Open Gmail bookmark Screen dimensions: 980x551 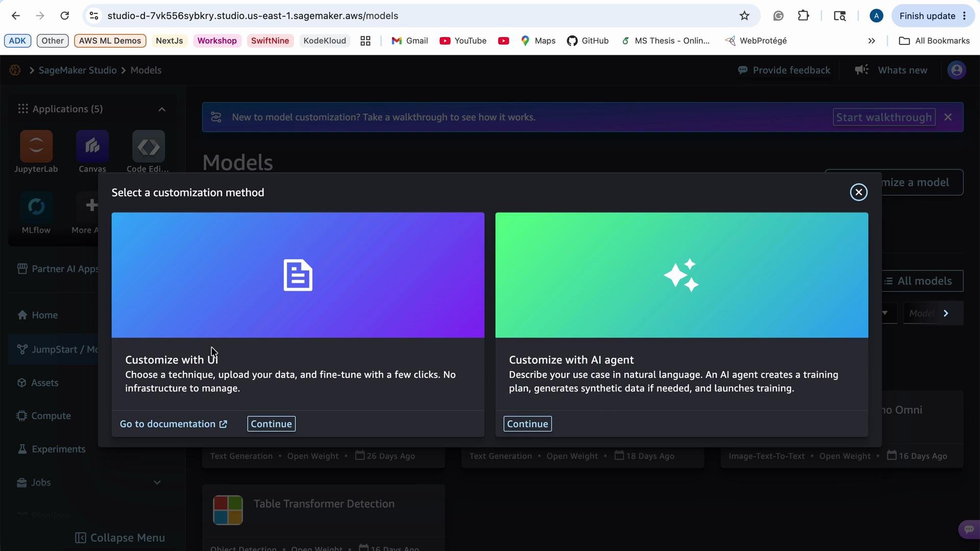pos(409,41)
